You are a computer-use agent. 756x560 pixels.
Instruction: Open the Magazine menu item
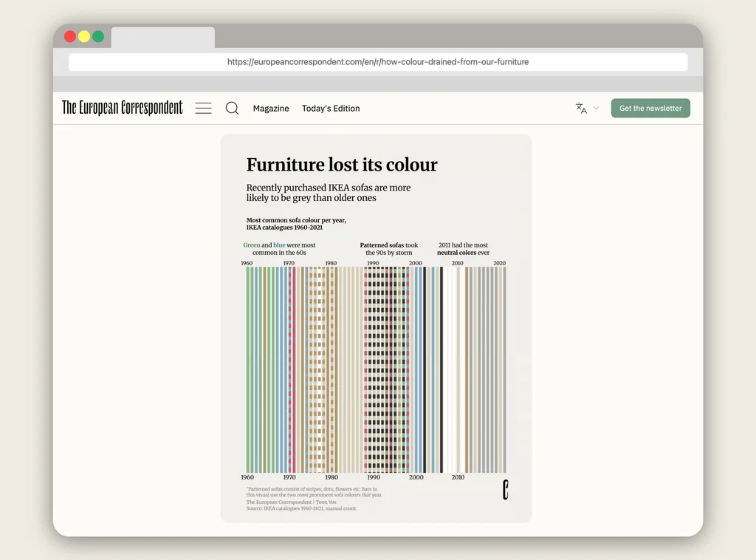click(271, 109)
